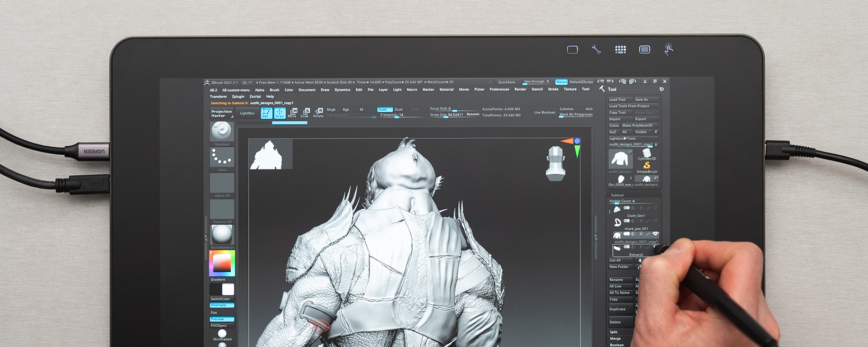Toggle the Rgb channel button
Viewport: 868px width, 347px height.
click(346, 110)
